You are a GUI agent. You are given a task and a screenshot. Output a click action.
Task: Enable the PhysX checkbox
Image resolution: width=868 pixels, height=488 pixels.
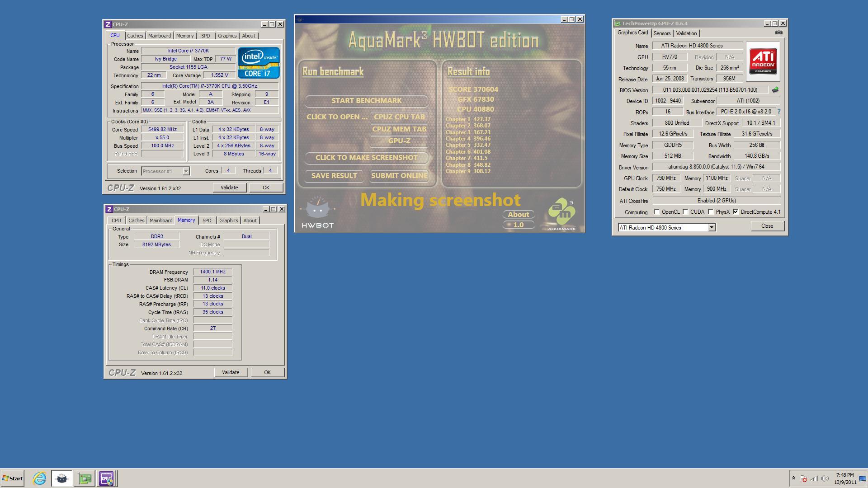[711, 212]
